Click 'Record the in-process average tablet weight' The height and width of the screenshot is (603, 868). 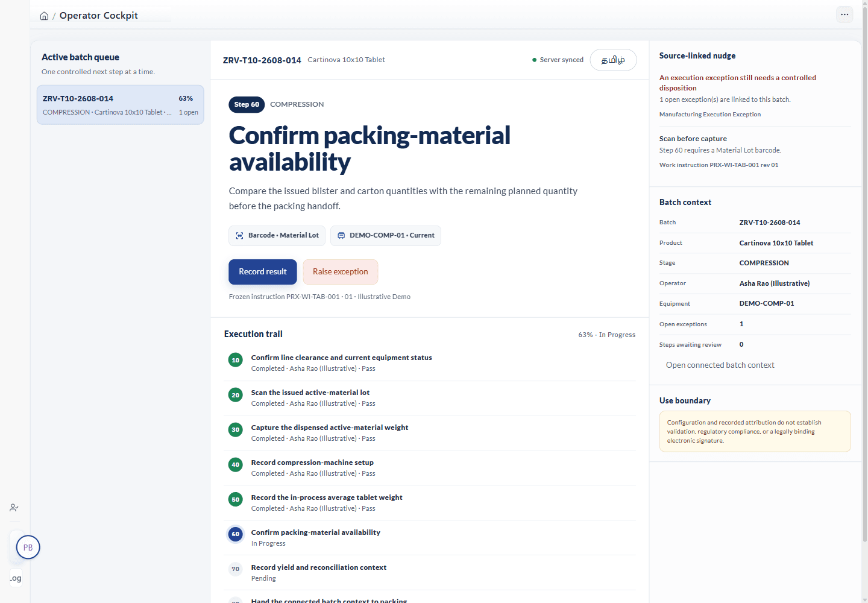click(327, 497)
